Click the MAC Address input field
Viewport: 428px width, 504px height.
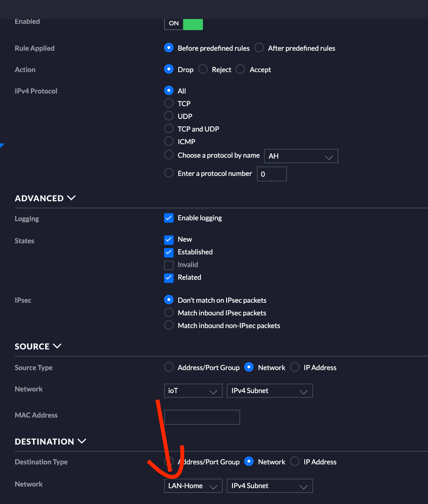coord(202,417)
